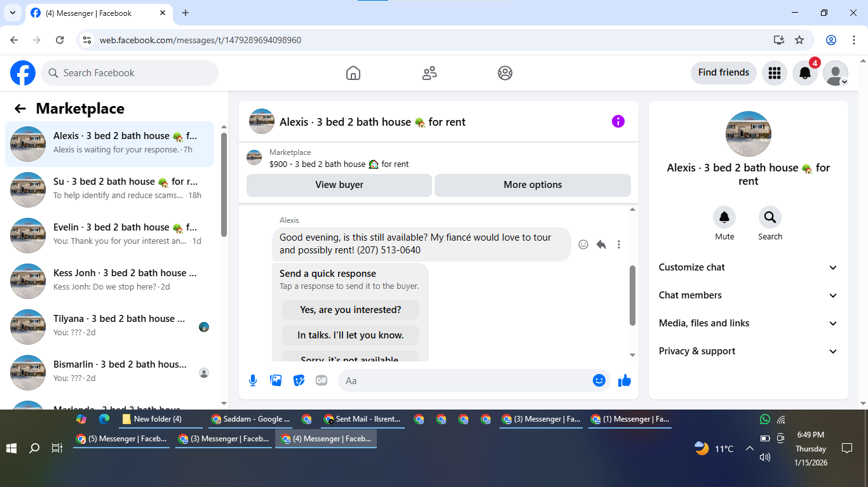Open the Home feed icon
This screenshot has height=487, width=868.
pos(353,73)
